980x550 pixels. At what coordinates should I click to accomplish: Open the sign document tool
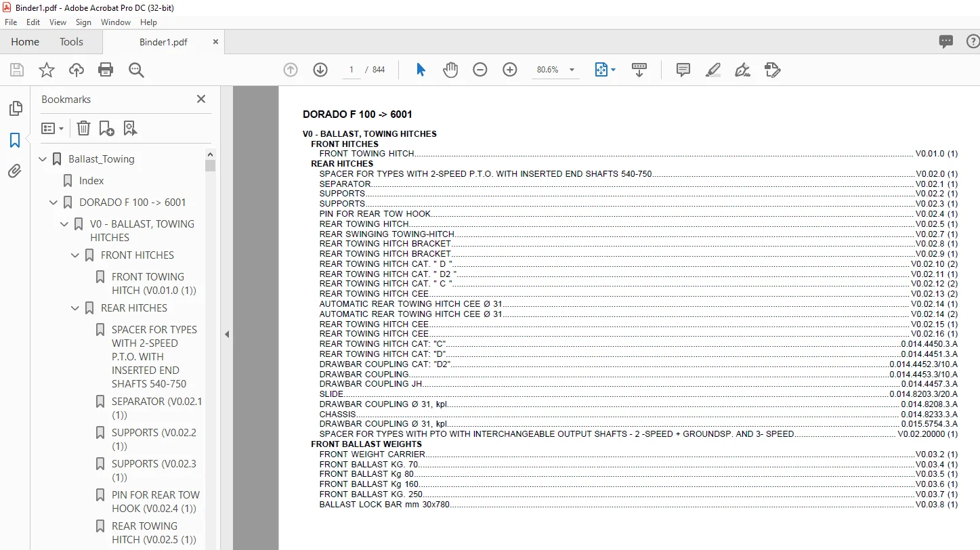(x=742, y=70)
